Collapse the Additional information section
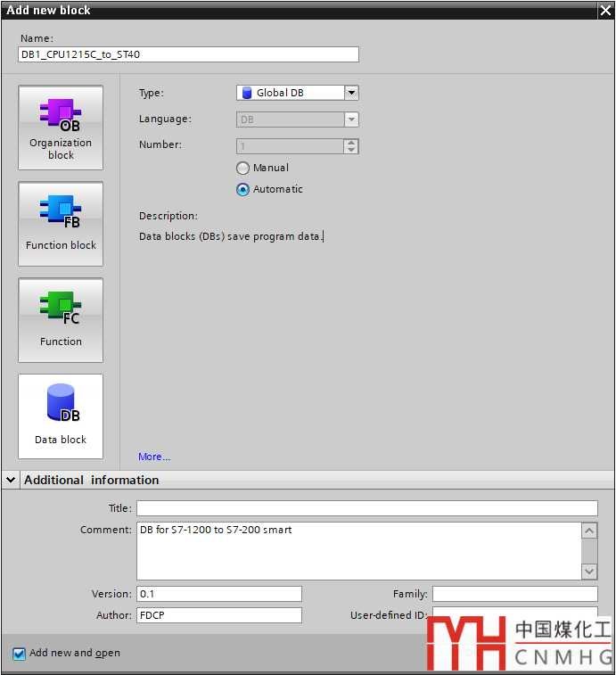Image resolution: width=616 pixels, height=675 pixels. pos(11,480)
